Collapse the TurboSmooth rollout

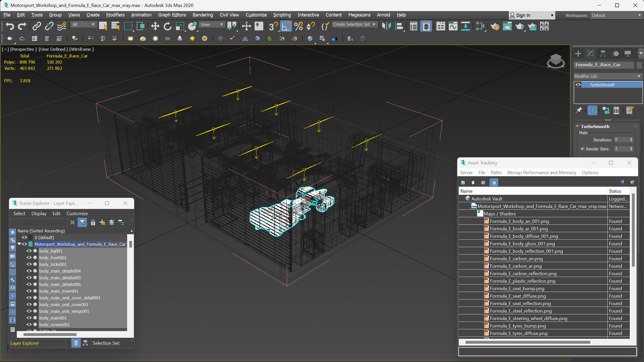[x=577, y=126]
